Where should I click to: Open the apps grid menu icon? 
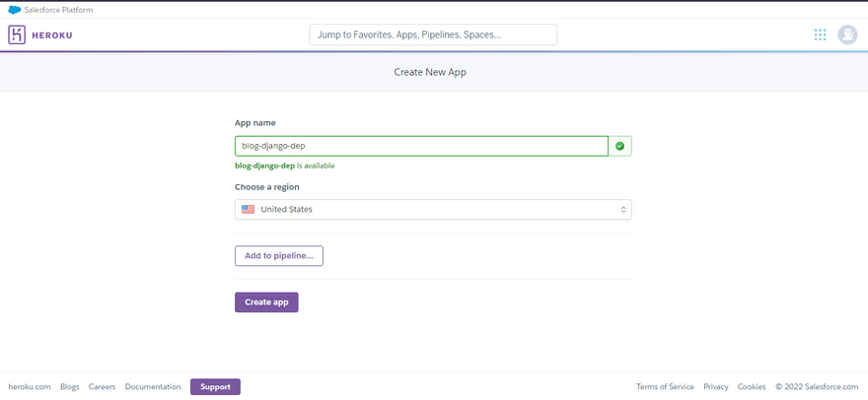[820, 35]
